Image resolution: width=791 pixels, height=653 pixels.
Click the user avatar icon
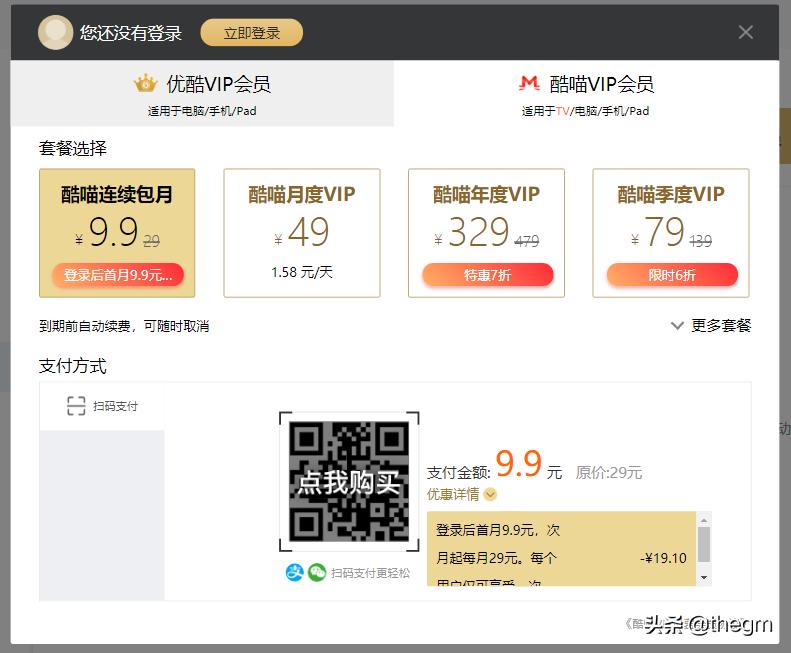coord(55,32)
